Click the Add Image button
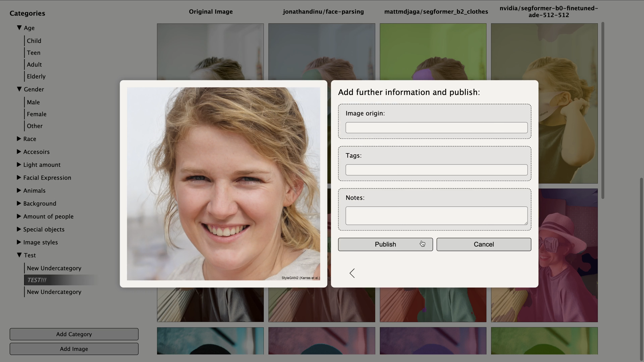This screenshot has height=362, width=644. click(74, 349)
